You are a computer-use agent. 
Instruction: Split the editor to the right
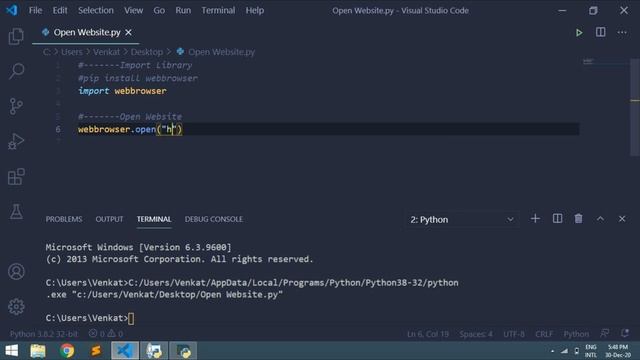pos(600,32)
